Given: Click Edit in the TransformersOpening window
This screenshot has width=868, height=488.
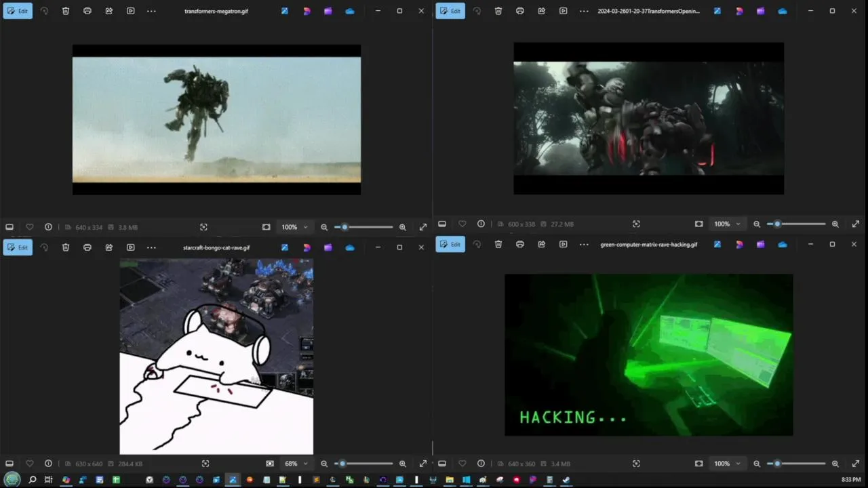Looking at the screenshot, I should click(x=450, y=11).
